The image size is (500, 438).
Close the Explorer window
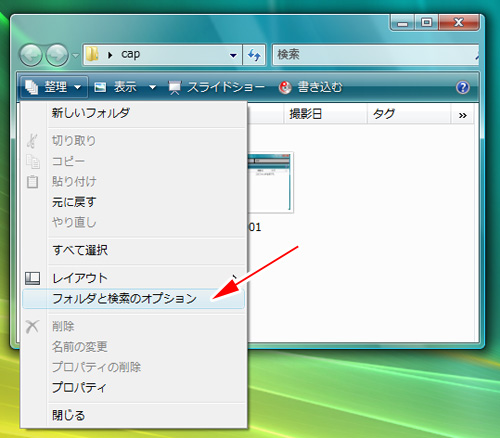(x=459, y=23)
